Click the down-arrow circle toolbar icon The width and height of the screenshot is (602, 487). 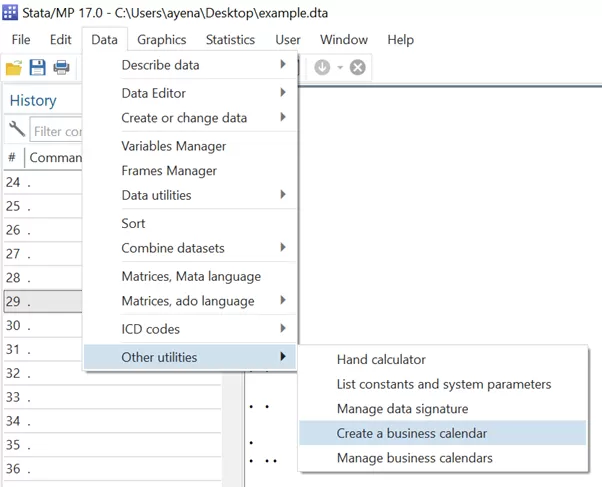[322, 68]
